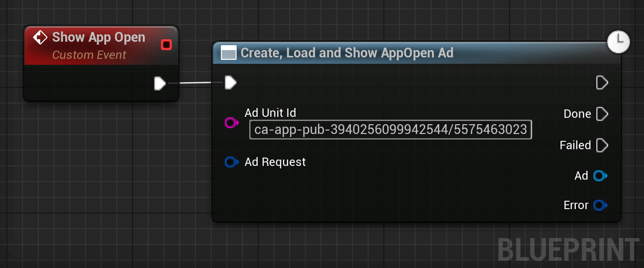Click the Error output pin

point(600,205)
